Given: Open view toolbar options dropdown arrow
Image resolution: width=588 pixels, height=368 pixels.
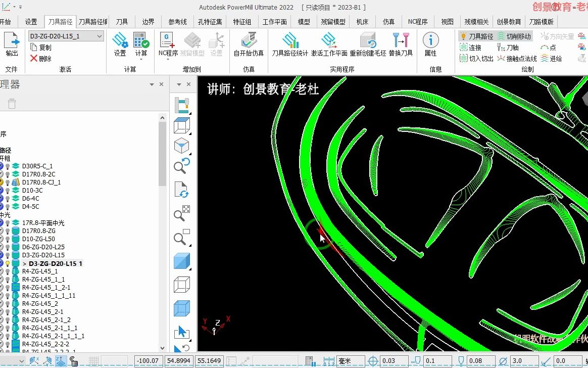Looking at the screenshot, I should point(179,84).
